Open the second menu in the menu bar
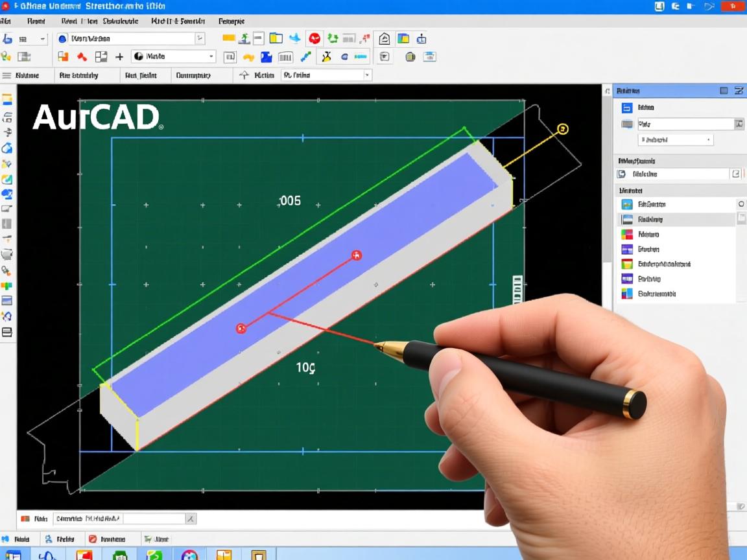This screenshot has width=747, height=560. 36,21
